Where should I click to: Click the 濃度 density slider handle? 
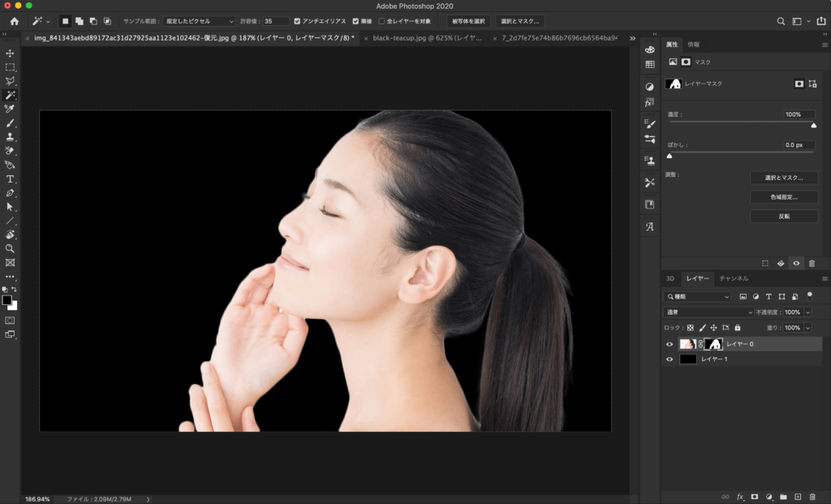pos(813,126)
